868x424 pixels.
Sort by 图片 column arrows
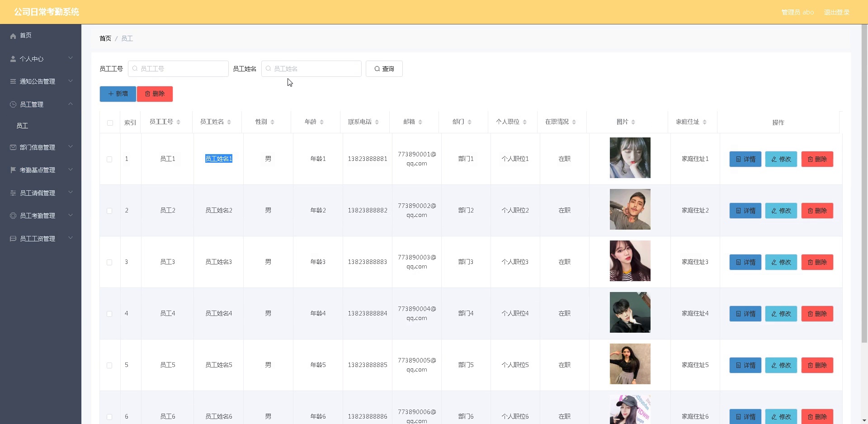click(633, 122)
